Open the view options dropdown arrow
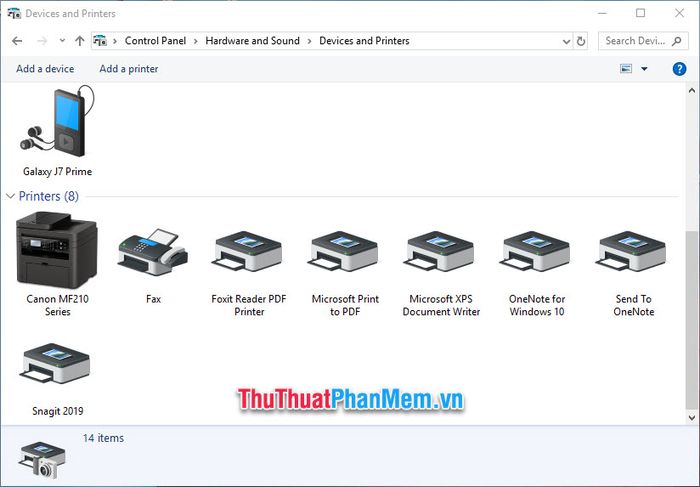Image resolution: width=700 pixels, height=487 pixels. click(x=644, y=69)
